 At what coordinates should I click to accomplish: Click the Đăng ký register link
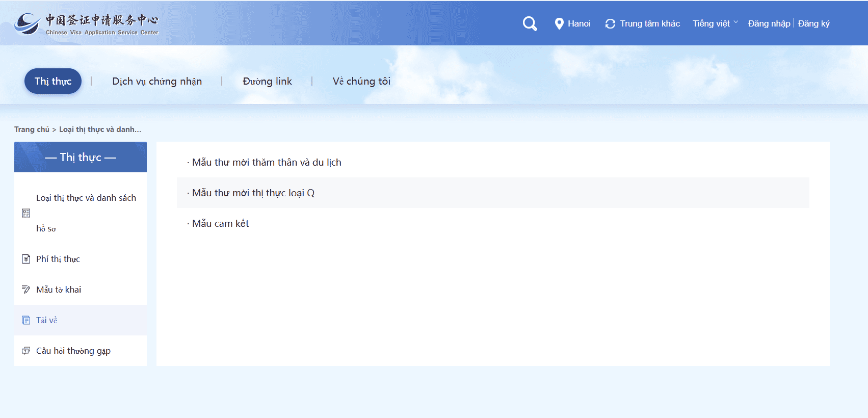[x=813, y=23]
